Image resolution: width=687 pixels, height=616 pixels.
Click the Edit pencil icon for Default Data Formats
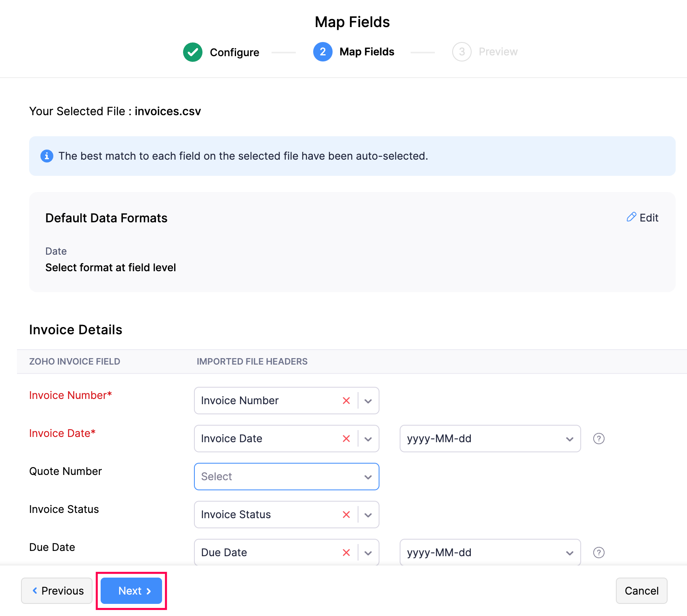tap(632, 217)
